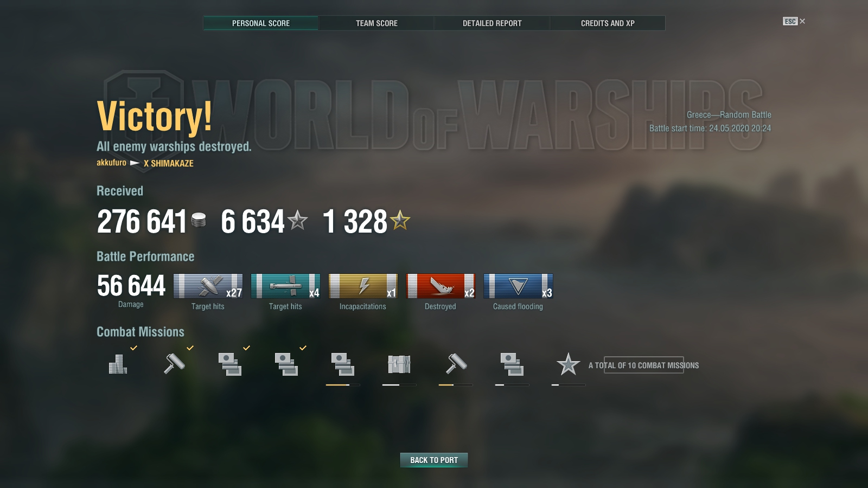The image size is (868, 488).
Task: Open the first completed combat mission bar-chart icon
Action: click(x=118, y=364)
